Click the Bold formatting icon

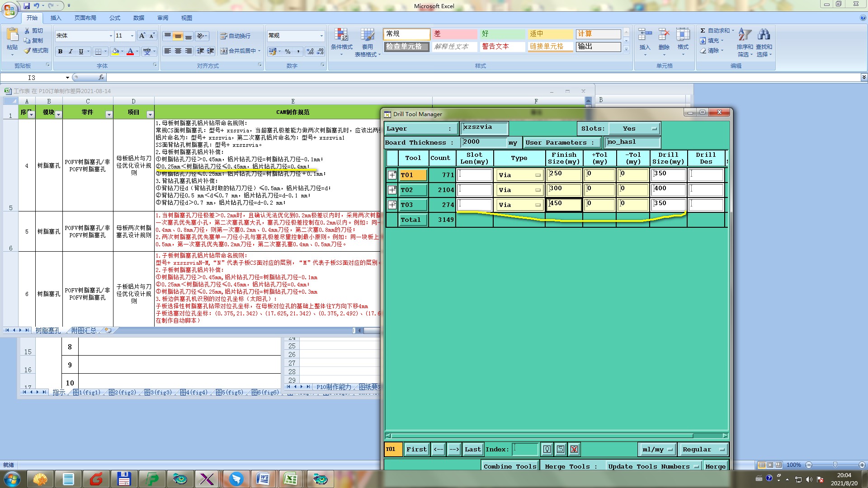point(60,52)
